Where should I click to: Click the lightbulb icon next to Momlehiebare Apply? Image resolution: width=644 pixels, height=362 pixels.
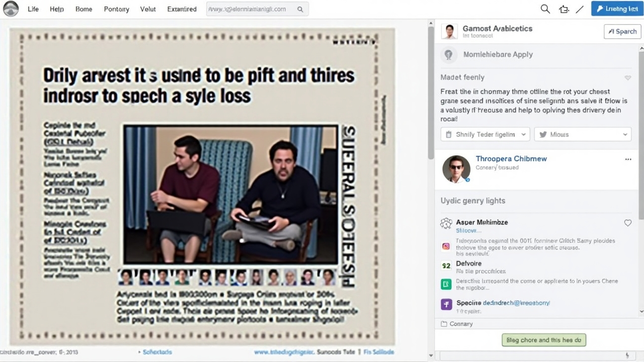click(448, 54)
